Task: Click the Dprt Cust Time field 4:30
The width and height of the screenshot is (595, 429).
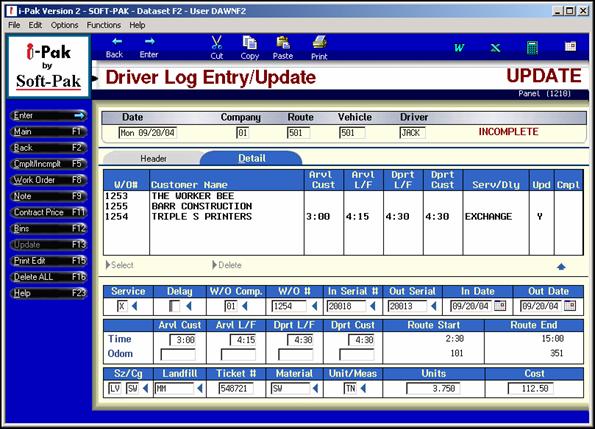Action: click(362, 340)
